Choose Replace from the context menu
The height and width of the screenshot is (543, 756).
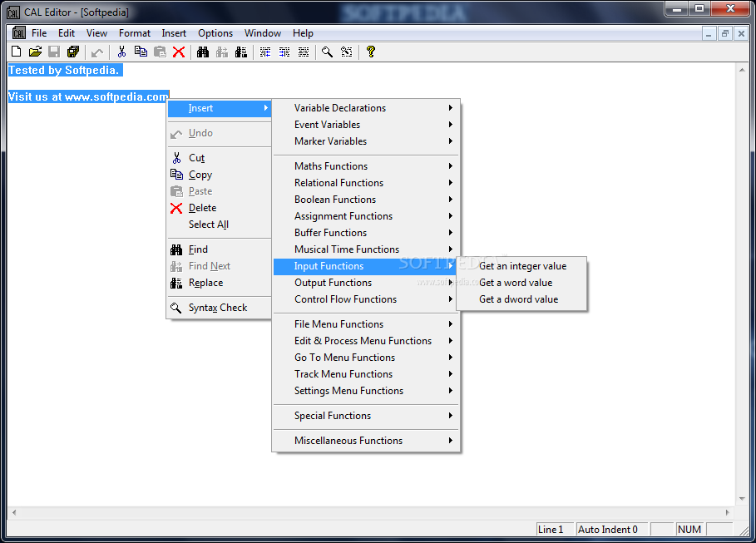[x=220, y=283]
